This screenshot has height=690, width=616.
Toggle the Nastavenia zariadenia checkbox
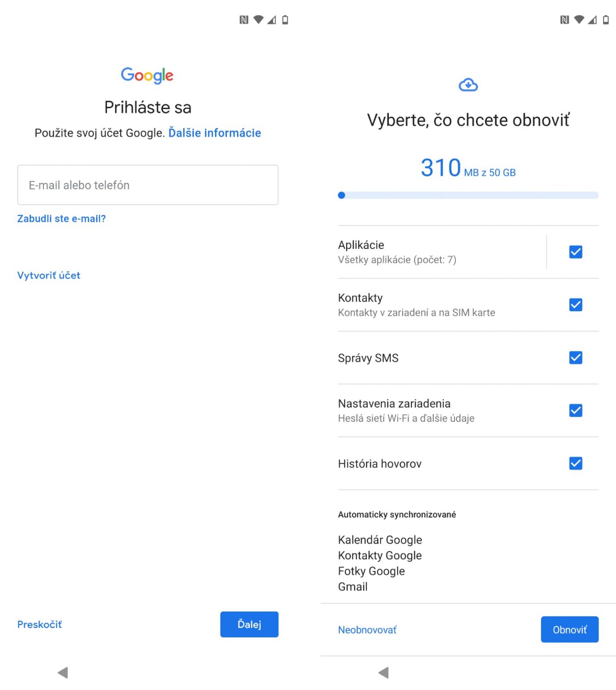(x=576, y=411)
